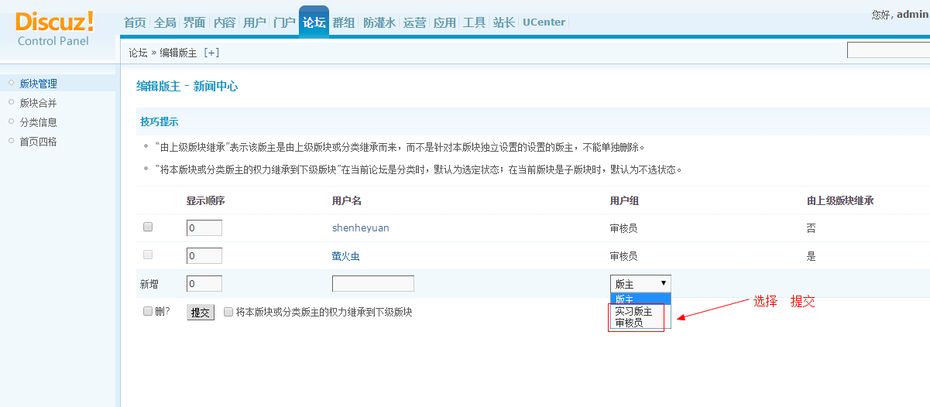Click the 版主 user group dropdown
The image size is (930, 407).
click(641, 284)
